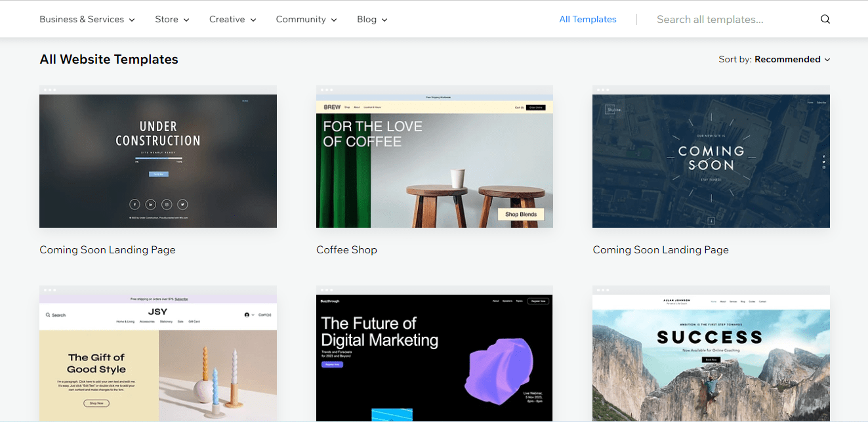Click ALLAN JOHNSON name in Success preview
868x422 pixels.
click(677, 300)
